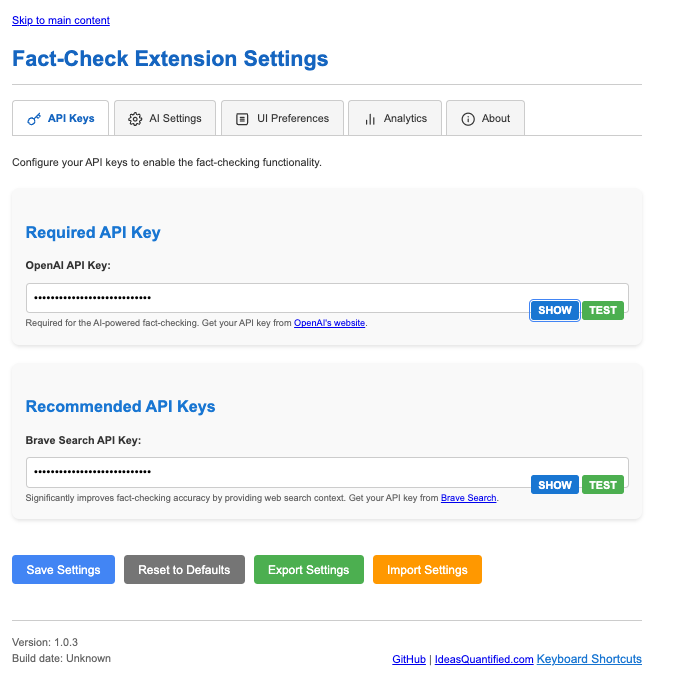
Task: Open the Keyboard Shortcuts link
Action: pyautogui.click(x=589, y=659)
